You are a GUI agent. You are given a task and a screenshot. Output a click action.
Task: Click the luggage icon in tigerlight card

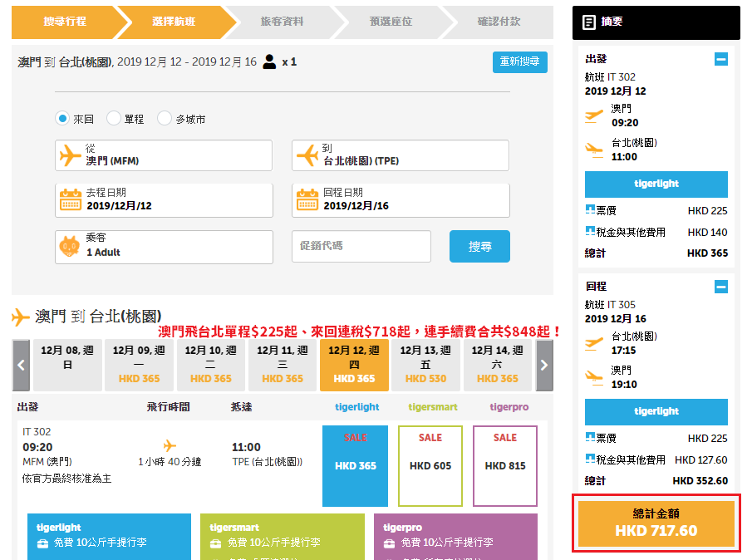click(42, 543)
